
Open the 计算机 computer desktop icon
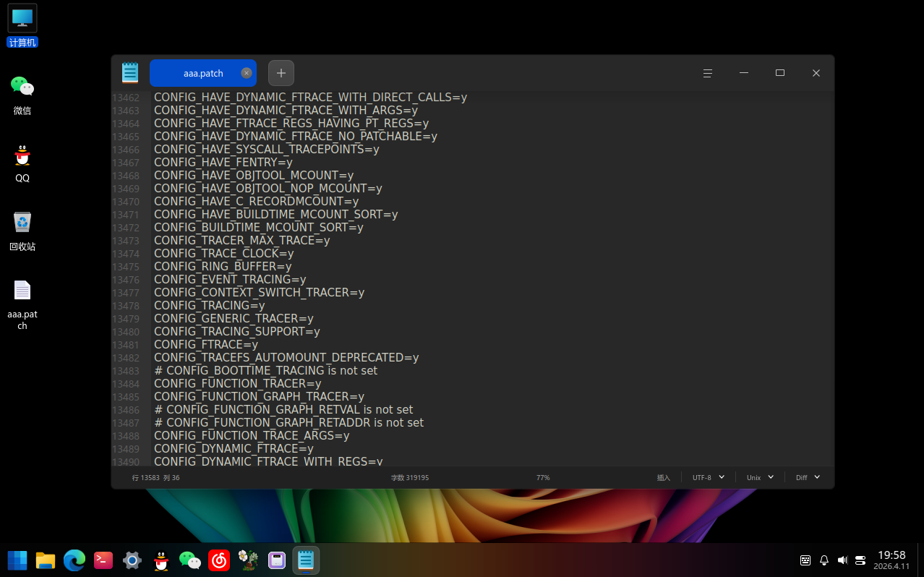(22, 25)
